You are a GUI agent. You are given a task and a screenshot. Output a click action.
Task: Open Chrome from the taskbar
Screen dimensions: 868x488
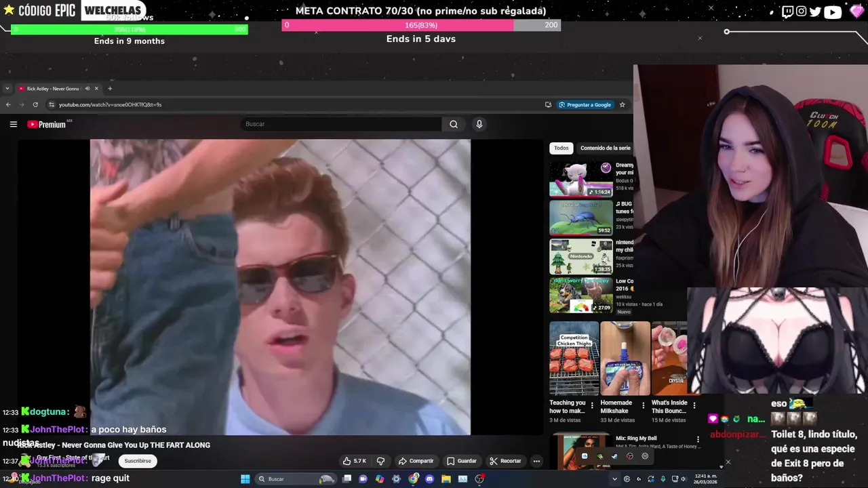(413, 479)
